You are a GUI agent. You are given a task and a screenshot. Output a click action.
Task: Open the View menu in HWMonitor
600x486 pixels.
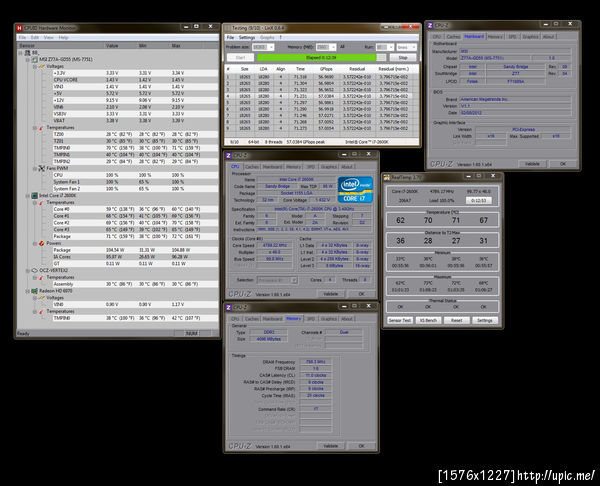[49, 38]
